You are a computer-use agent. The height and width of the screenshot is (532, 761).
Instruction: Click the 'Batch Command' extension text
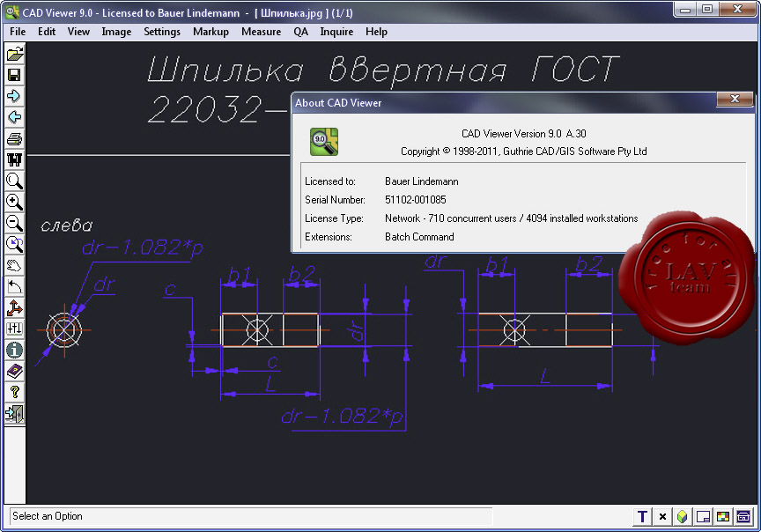coord(419,237)
